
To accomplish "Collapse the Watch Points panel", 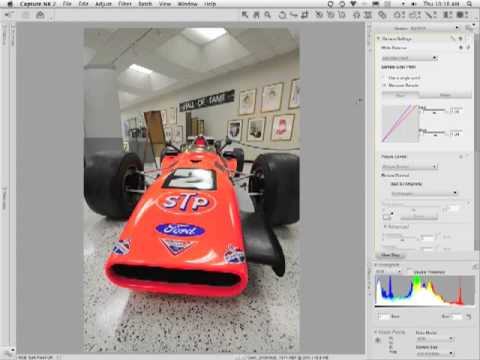I will point(376,332).
